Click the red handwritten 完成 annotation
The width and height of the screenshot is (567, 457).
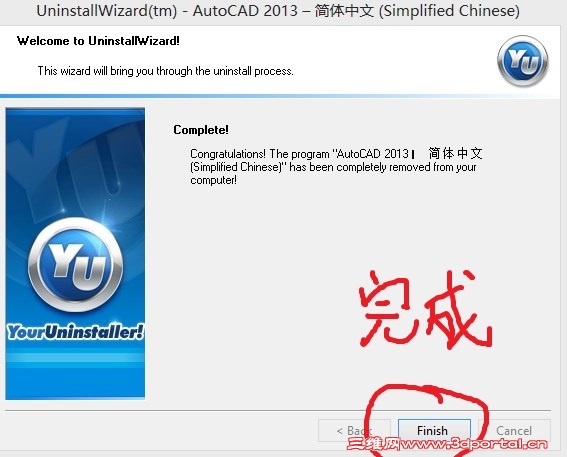click(426, 309)
